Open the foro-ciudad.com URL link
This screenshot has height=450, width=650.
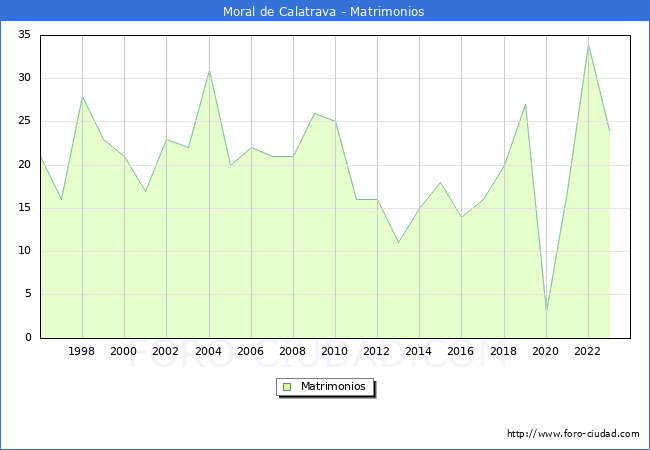coord(573,434)
